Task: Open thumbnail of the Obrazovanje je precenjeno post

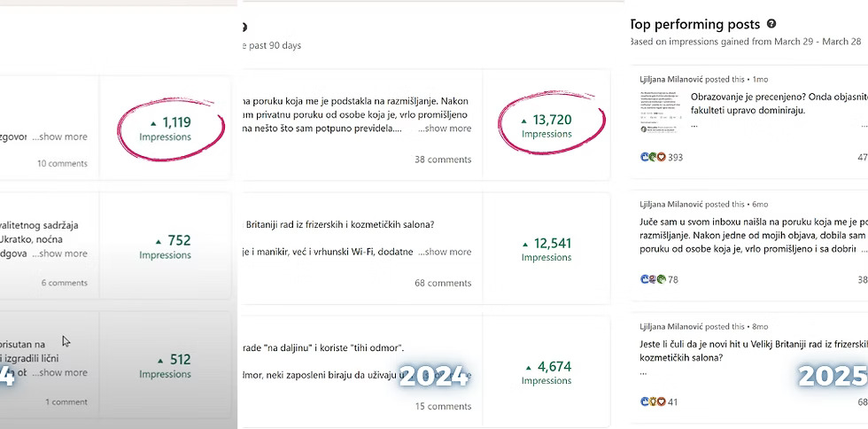Action: 659,111
